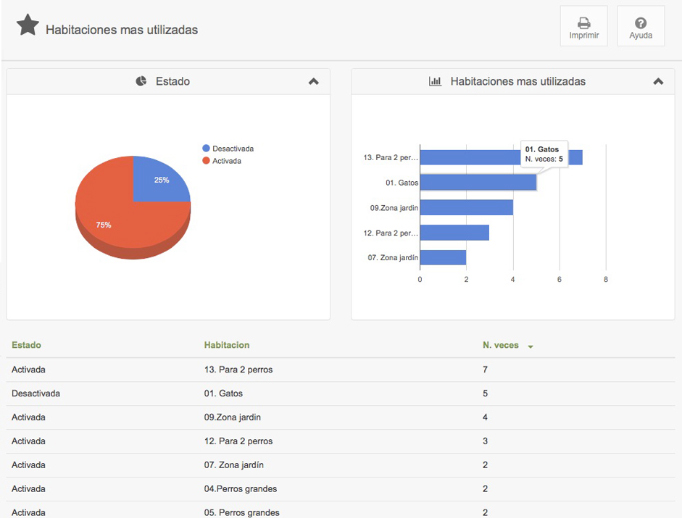Screen dimensions: 682x518
Task: Click the star icon beside page title
Action: tap(28, 26)
